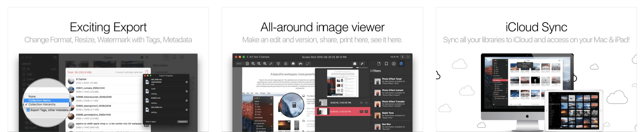Image resolution: width=644 pixels, height=132 pixels.
Task: Select Collection Name in the popup menu
Action: click(39, 100)
